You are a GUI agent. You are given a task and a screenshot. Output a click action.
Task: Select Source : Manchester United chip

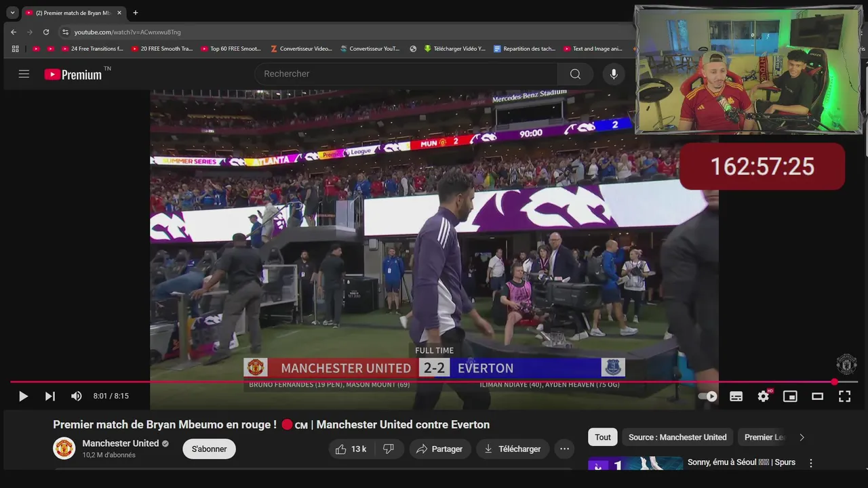pos(677,437)
